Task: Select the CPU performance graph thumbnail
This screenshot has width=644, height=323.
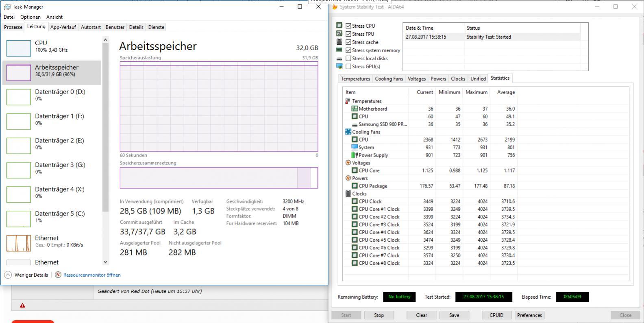Action: pyautogui.click(x=19, y=48)
